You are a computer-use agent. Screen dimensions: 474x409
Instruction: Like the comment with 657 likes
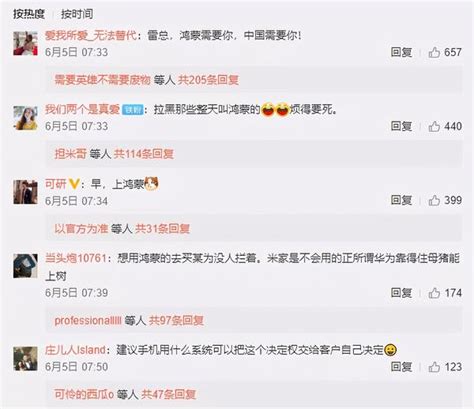[434, 52]
